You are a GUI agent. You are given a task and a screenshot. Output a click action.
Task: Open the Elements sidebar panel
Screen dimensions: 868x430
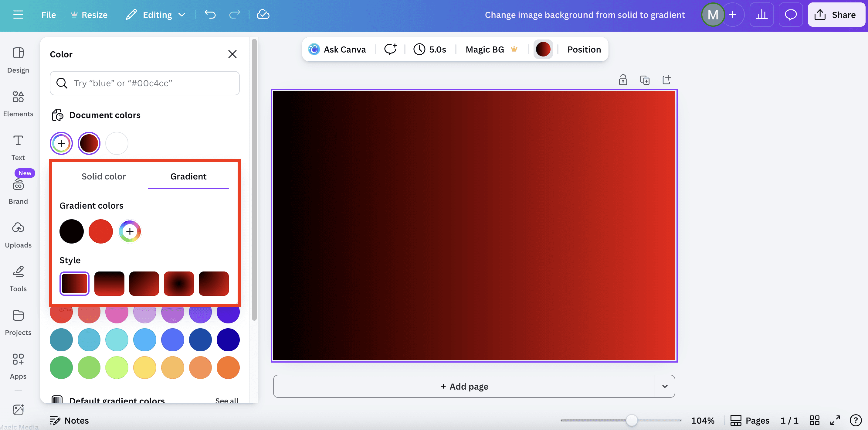18,104
